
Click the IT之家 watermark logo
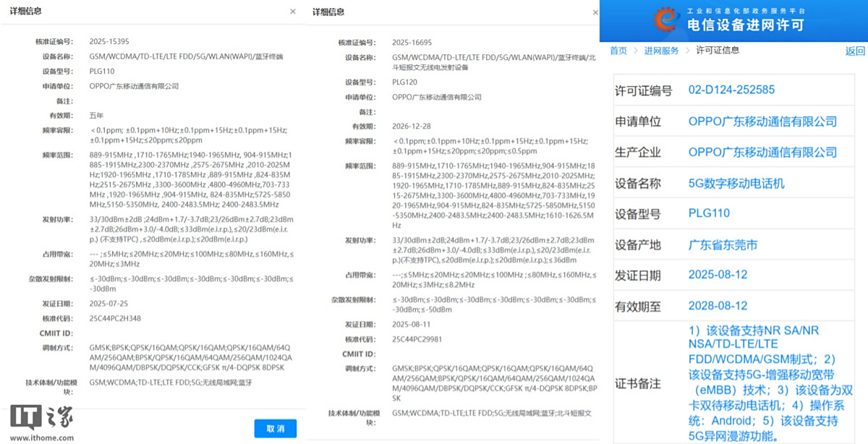[41, 419]
